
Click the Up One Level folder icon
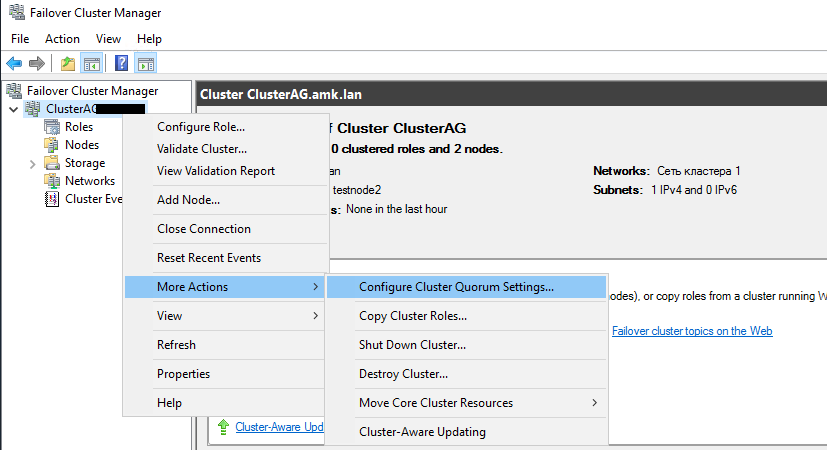[68, 64]
